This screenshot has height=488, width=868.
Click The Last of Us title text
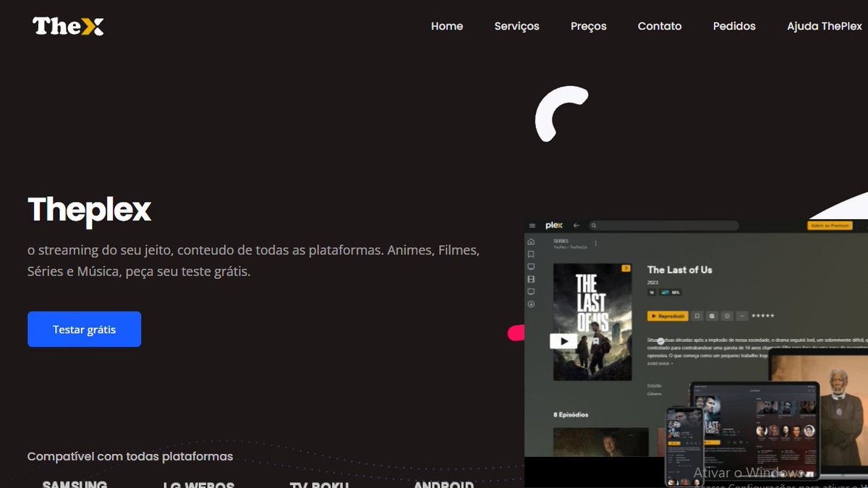click(x=679, y=270)
